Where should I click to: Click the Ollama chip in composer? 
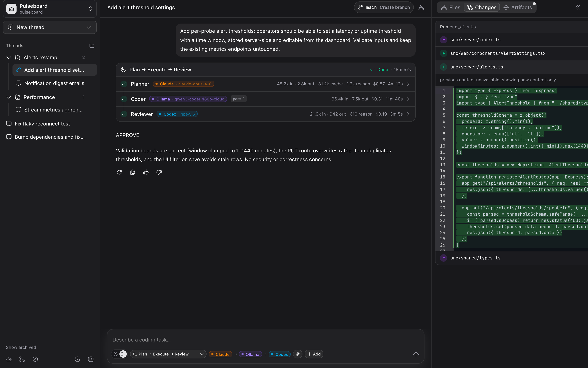pos(250,354)
